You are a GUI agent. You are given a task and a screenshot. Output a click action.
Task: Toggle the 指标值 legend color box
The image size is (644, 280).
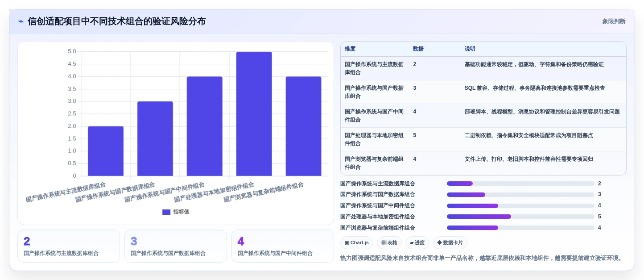tap(166, 212)
